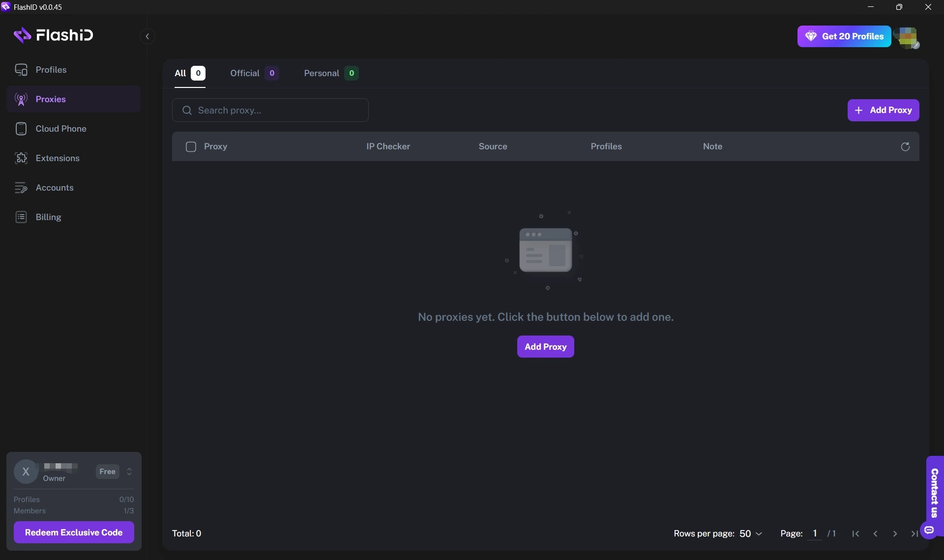Open the Accounts section
The image size is (944, 560).
[x=55, y=188]
